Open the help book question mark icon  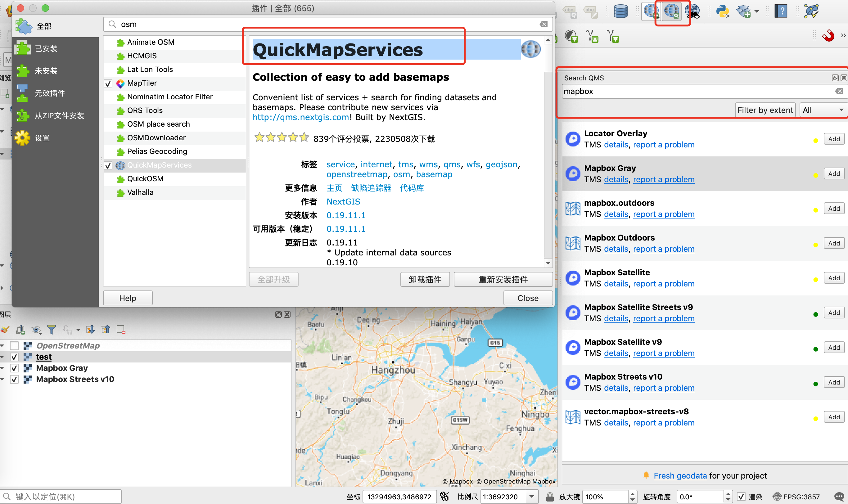[781, 11]
